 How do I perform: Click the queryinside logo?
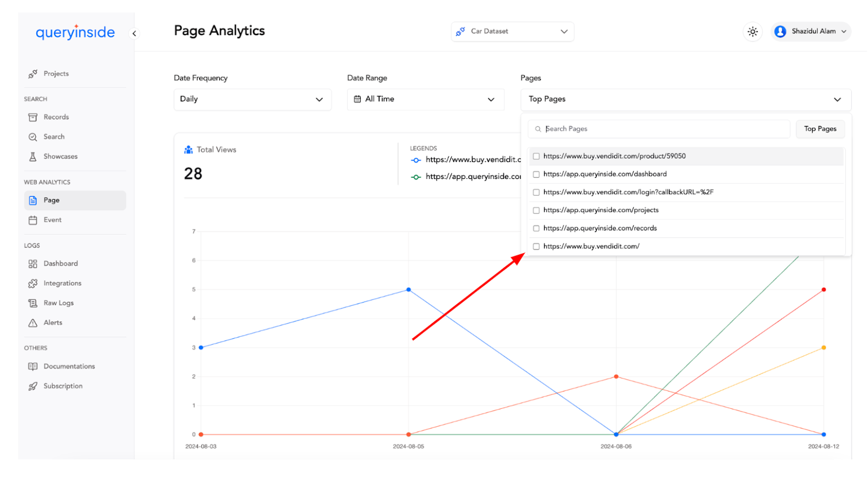pyautogui.click(x=75, y=33)
